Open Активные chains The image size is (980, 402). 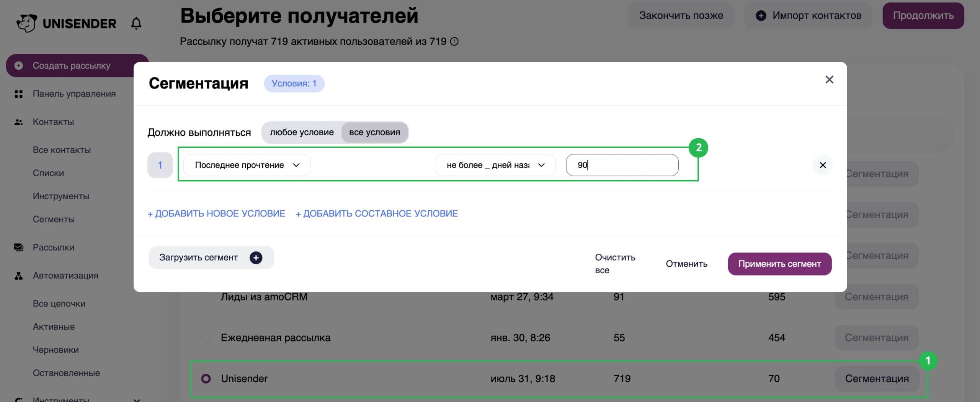[54, 327]
